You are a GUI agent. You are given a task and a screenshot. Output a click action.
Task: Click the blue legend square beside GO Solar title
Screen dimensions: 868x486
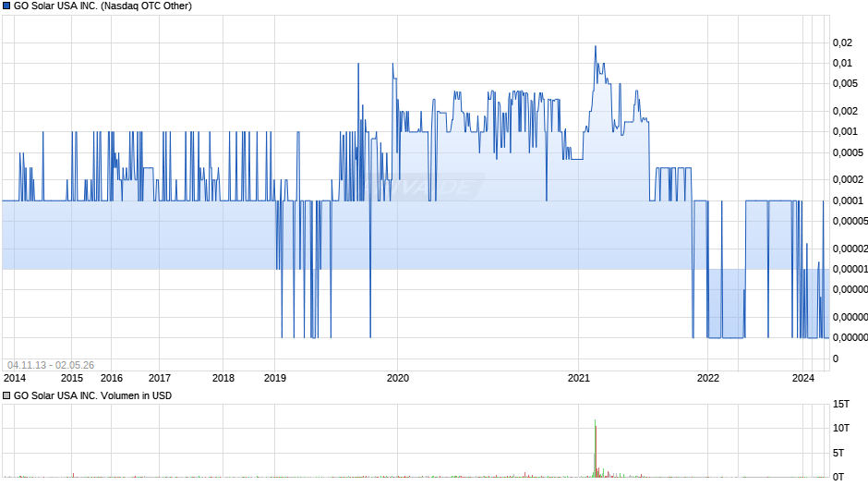[x=6, y=6]
